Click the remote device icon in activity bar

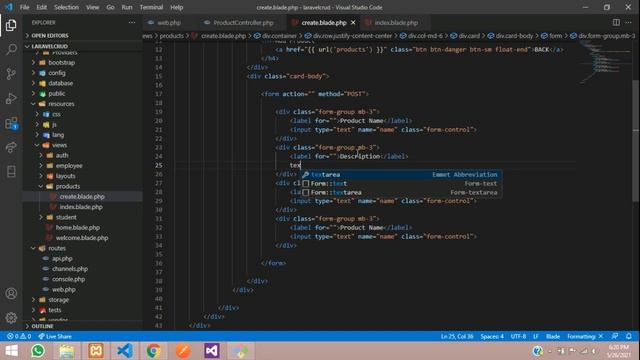click(x=11, y=172)
